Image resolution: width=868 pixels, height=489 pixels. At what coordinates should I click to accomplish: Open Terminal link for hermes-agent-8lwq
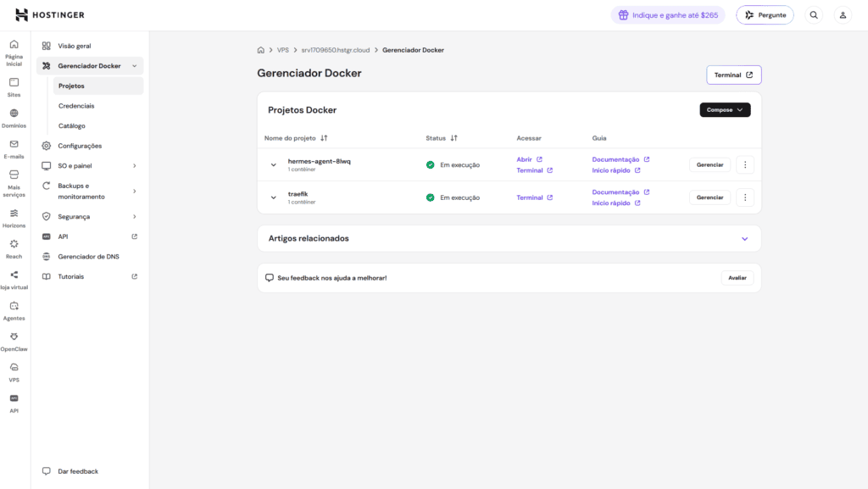[534, 170]
